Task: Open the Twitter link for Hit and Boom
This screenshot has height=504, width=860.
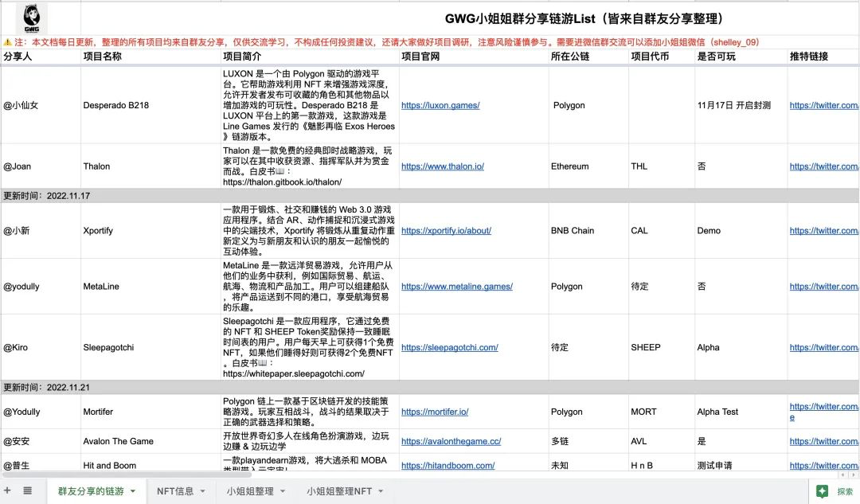Action: point(824,466)
